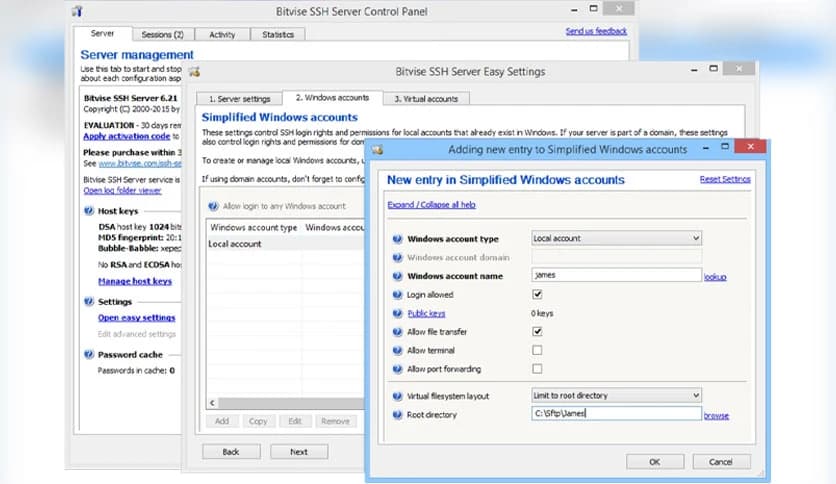
Task: Click help icon beside Allow file transfer
Action: 397,332
